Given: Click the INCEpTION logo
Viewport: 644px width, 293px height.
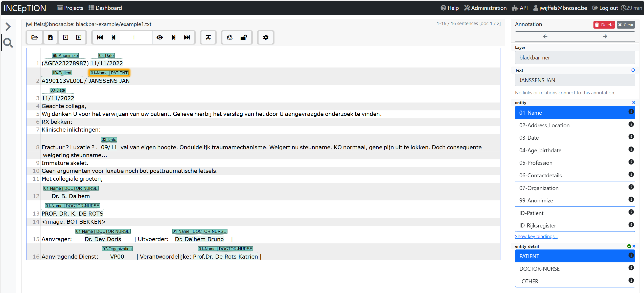Looking at the screenshot, I should click(25, 8).
